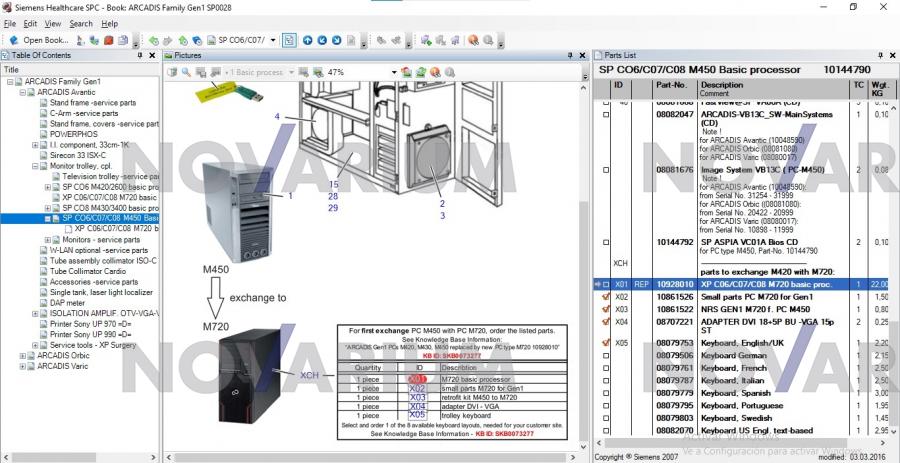Uncheck the X02 Small parts PC M720 item
Image resolution: width=900 pixels, height=463 pixels.
click(605, 297)
